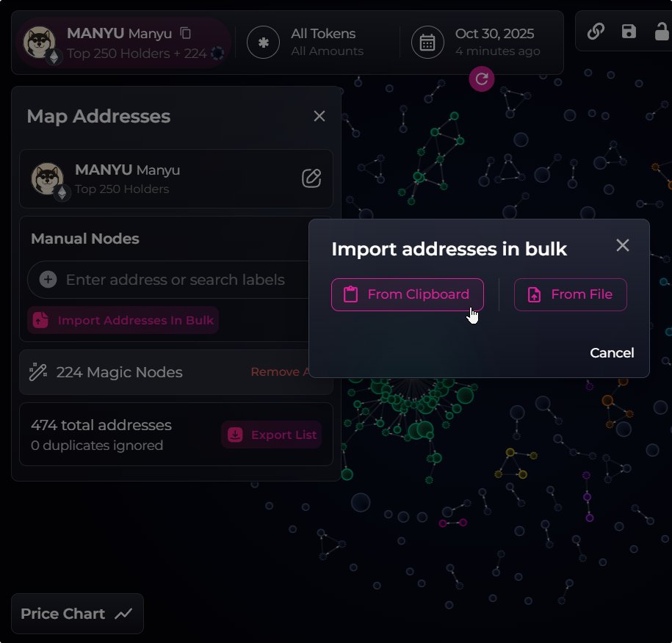Open the MANYU Top 250 Holders selector
This screenshot has width=672, height=643.
coord(123,43)
